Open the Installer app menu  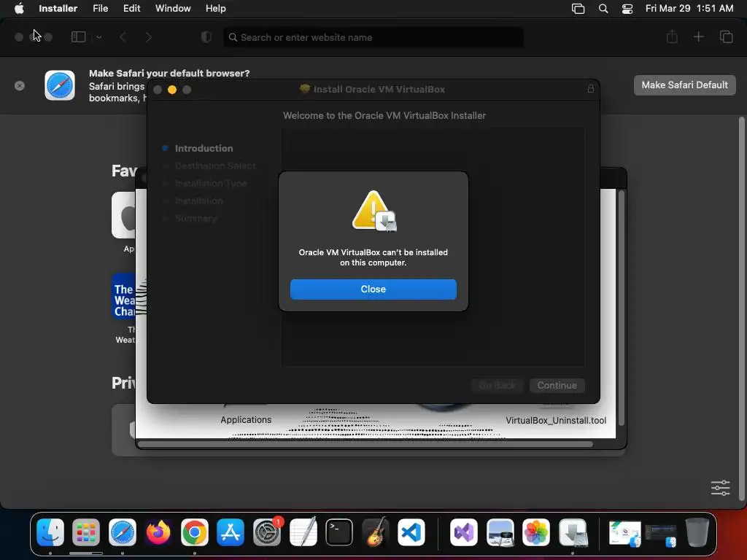coord(58,8)
